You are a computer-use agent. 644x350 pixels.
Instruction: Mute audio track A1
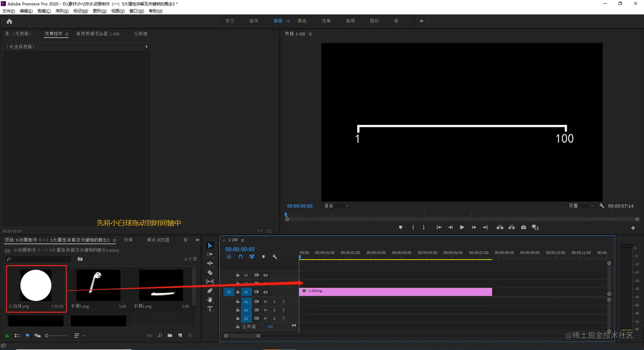[265, 302]
